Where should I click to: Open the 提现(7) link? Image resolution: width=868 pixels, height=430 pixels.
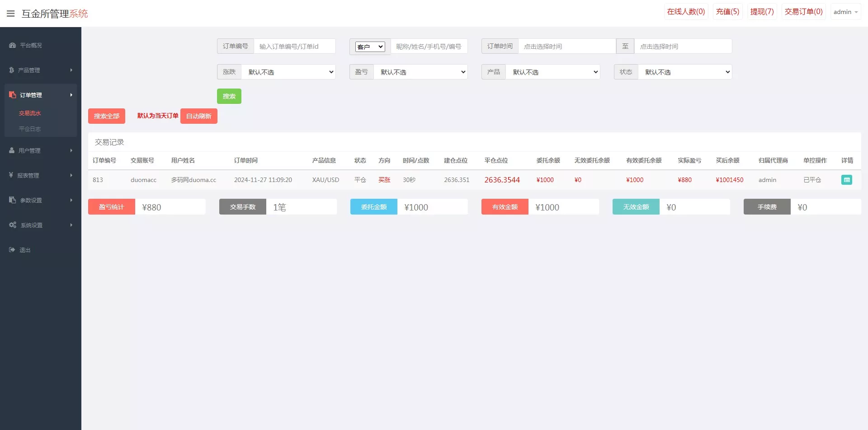(761, 11)
